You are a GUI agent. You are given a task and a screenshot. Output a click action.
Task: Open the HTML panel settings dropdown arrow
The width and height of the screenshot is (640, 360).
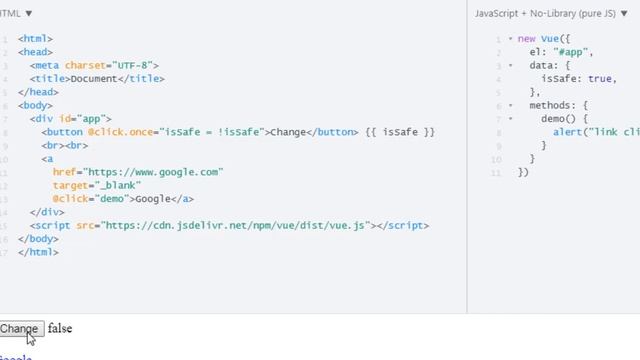tap(29, 13)
